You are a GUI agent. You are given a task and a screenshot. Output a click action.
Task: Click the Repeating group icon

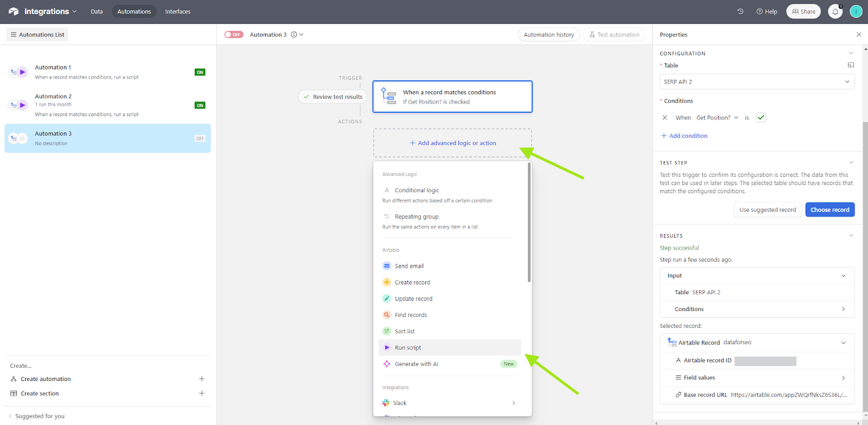tap(387, 217)
